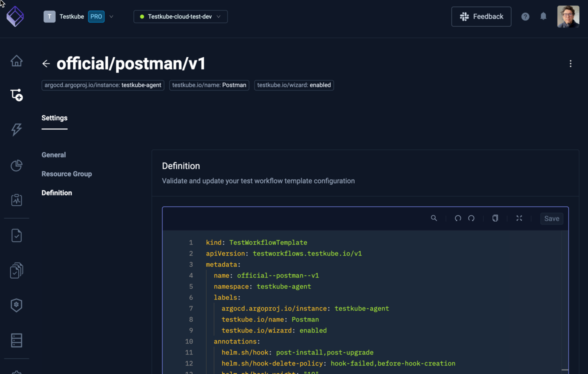
Task: Copy the YAML using the copy icon
Action: click(x=495, y=218)
